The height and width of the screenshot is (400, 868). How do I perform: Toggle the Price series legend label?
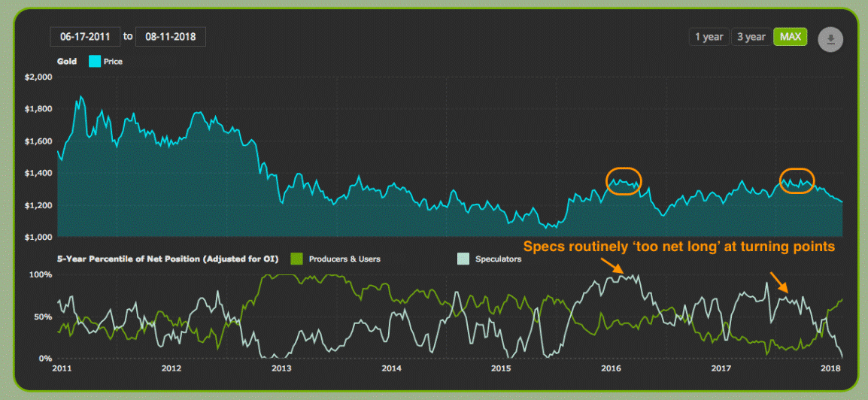[x=113, y=61]
